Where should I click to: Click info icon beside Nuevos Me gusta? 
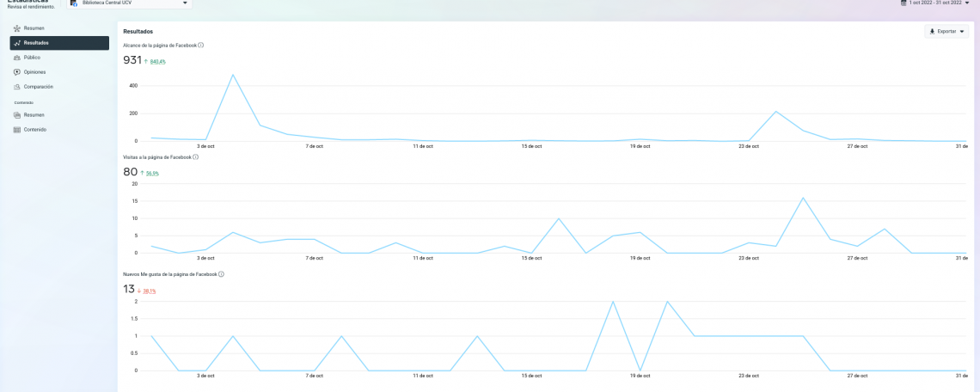tap(221, 274)
